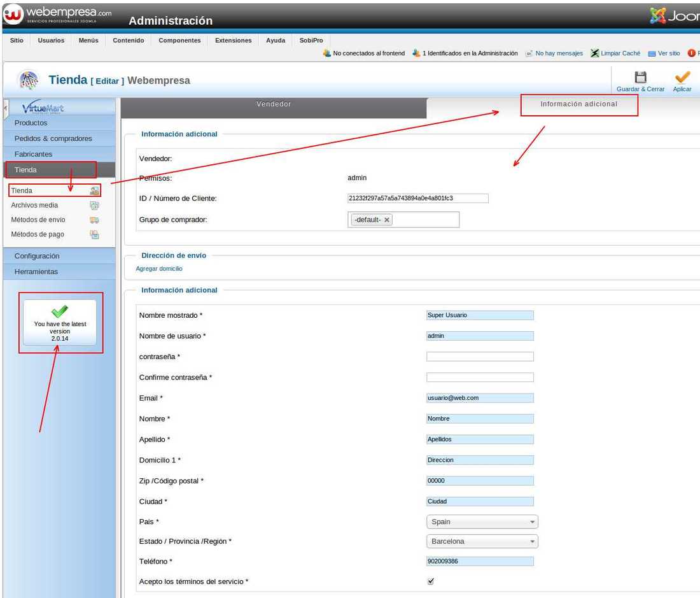Click the Métodos de envío truck icon
Image resolution: width=700 pixels, height=598 pixels.
[94, 220]
